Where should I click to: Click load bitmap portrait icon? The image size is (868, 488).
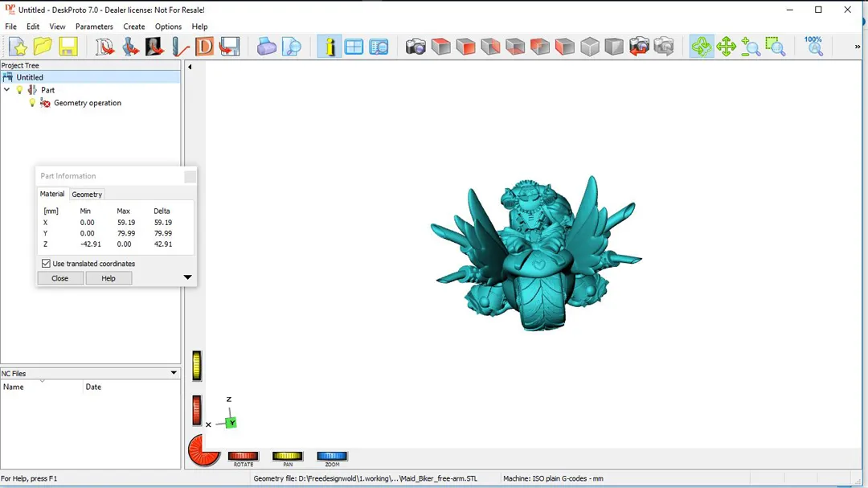pos(155,47)
